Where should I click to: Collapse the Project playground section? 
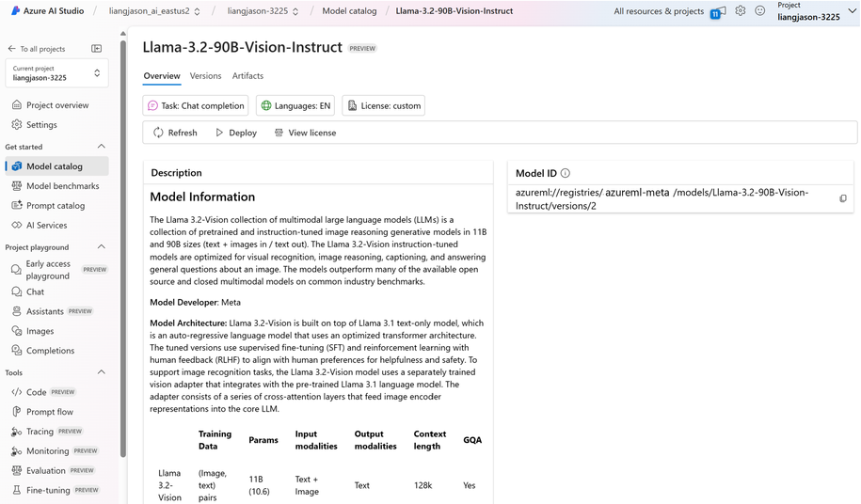tap(101, 247)
